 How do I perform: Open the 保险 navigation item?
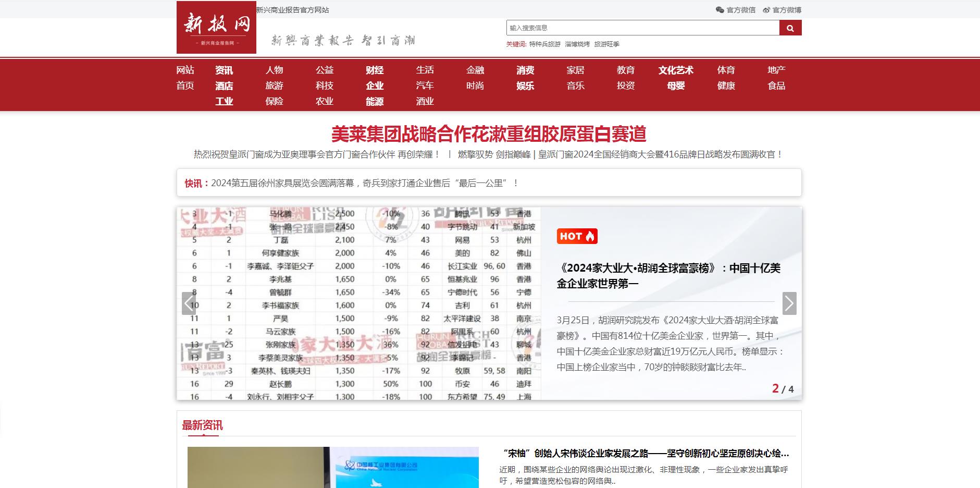coord(274,102)
